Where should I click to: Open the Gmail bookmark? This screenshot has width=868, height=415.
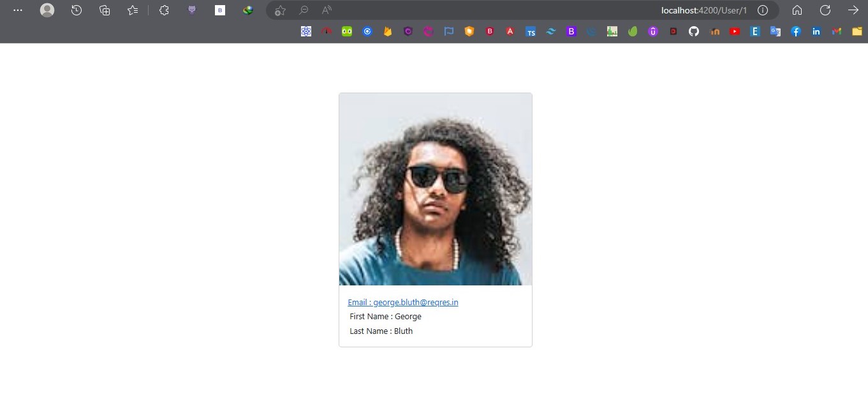(x=836, y=31)
